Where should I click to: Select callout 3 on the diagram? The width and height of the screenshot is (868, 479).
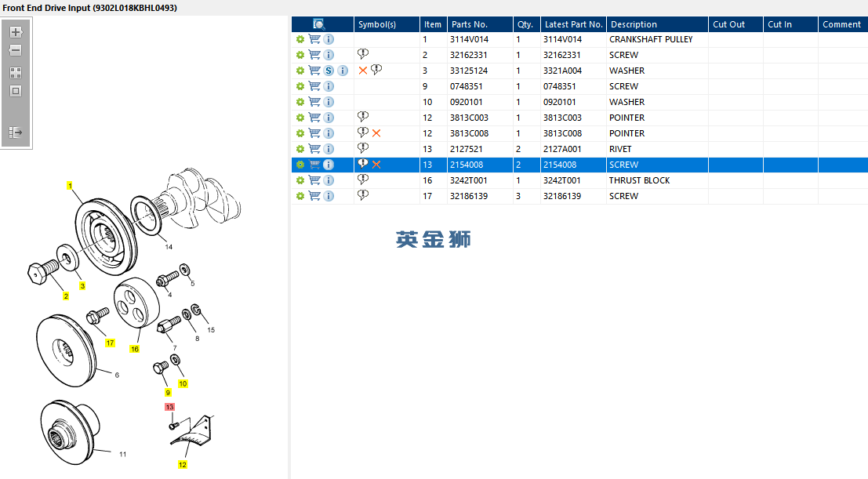pyautogui.click(x=82, y=285)
